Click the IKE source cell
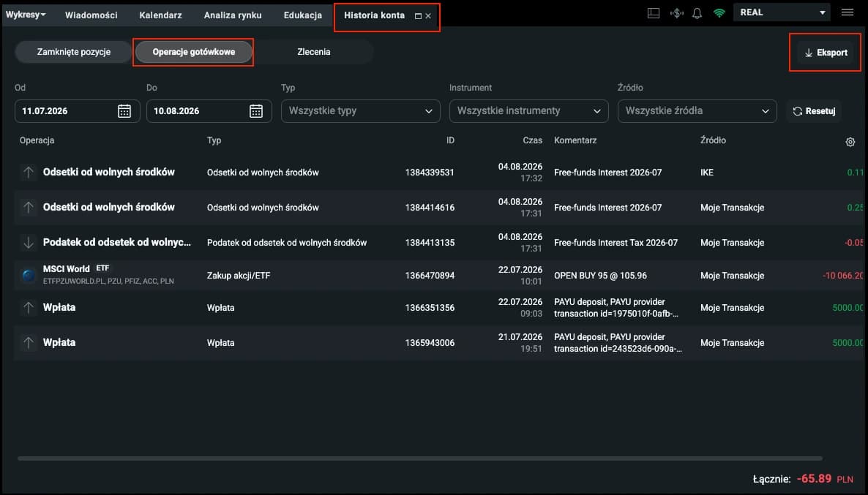The height and width of the screenshot is (495, 868). click(707, 173)
